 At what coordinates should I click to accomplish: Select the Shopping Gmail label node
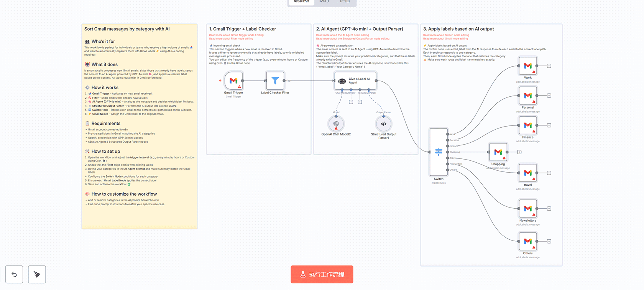498,152
